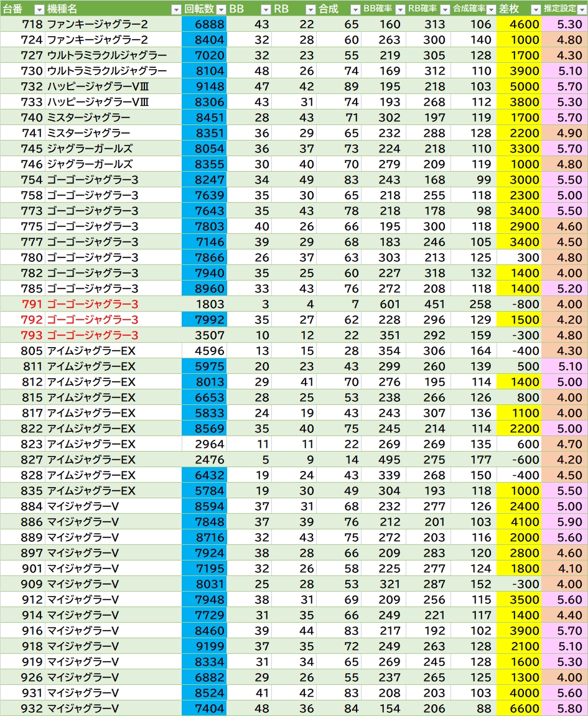The height and width of the screenshot is (716, 588).
Task: Select the 7848 rotation count cell
Action: point(204,521)
